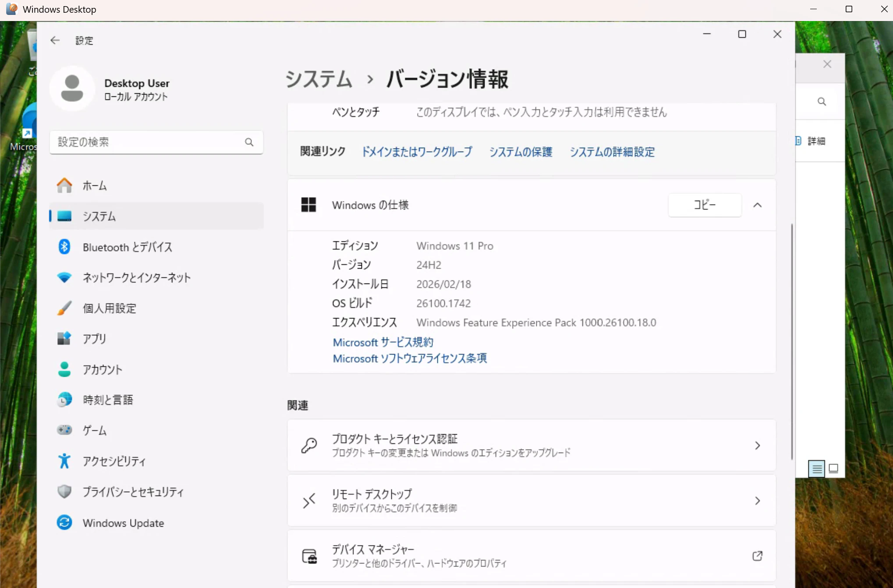The width and height of the screenshot is (893, 588).
Task: Click the 設定の検索 search field
Action: [156, 142]
